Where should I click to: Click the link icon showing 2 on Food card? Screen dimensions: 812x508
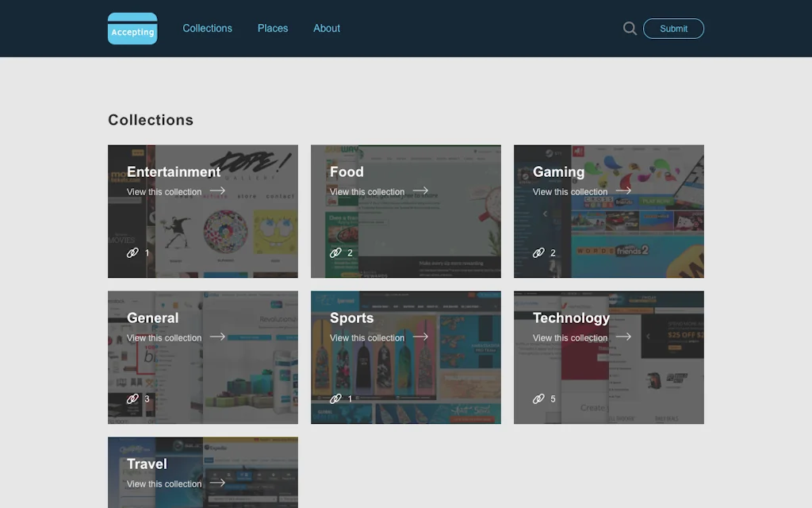(x=335, y=252)
